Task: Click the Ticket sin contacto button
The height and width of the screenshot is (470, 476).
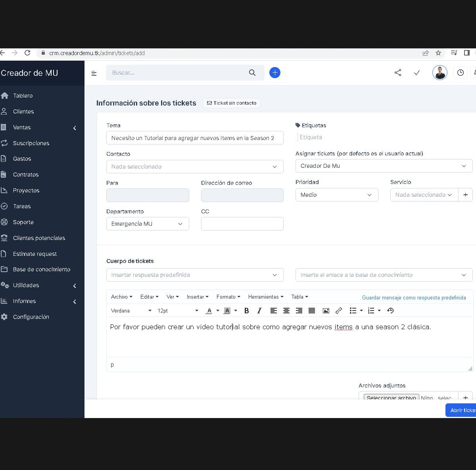Action: click(232, 103)
